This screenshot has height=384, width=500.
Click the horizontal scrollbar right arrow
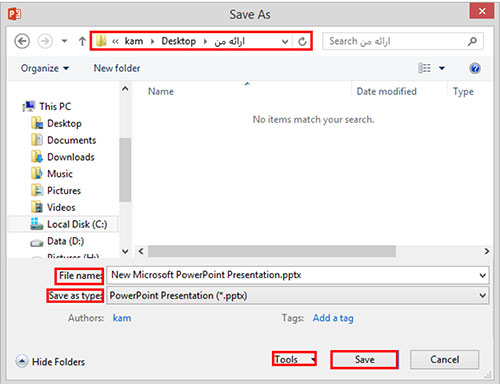coord(487,251)
